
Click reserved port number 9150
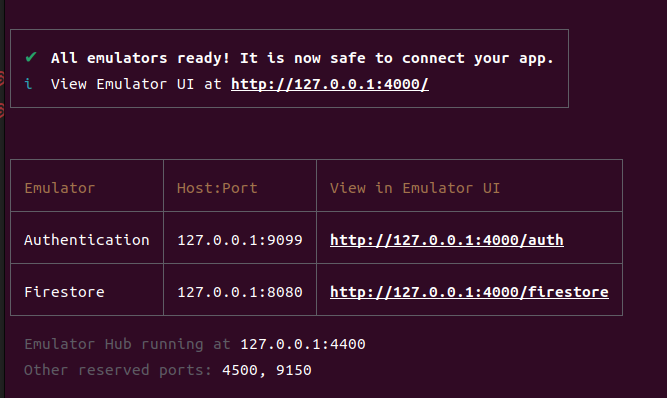(x=294, y=370)
